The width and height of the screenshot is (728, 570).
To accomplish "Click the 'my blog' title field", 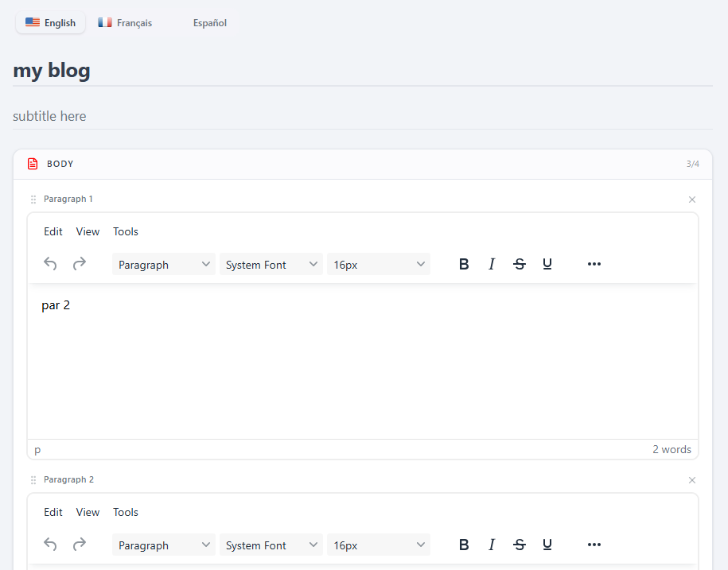I will [363, 71].
